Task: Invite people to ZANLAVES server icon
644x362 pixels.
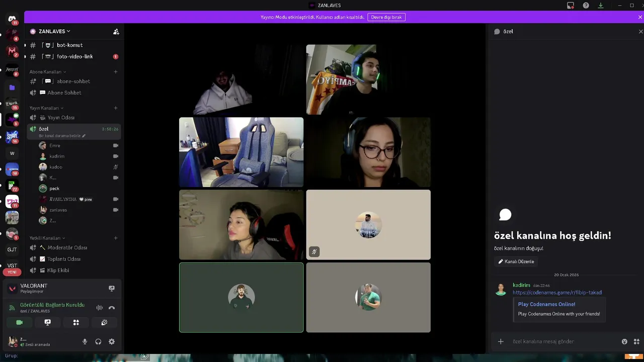Action: click(x=116, y=31)
